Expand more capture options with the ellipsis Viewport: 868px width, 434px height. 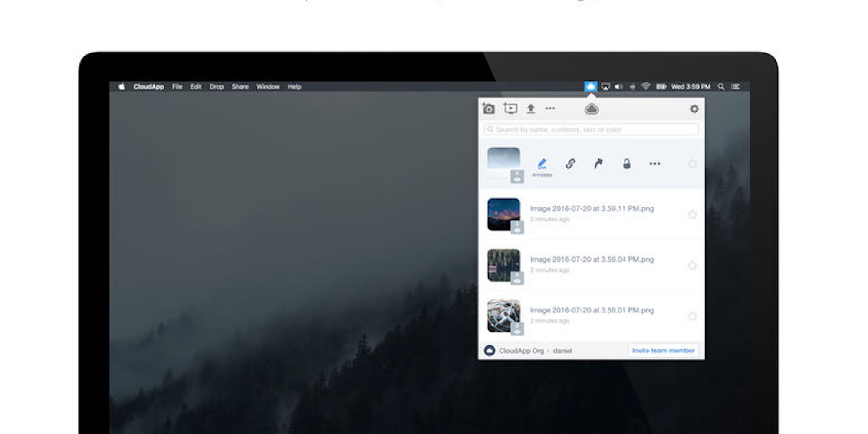point(550,109)
